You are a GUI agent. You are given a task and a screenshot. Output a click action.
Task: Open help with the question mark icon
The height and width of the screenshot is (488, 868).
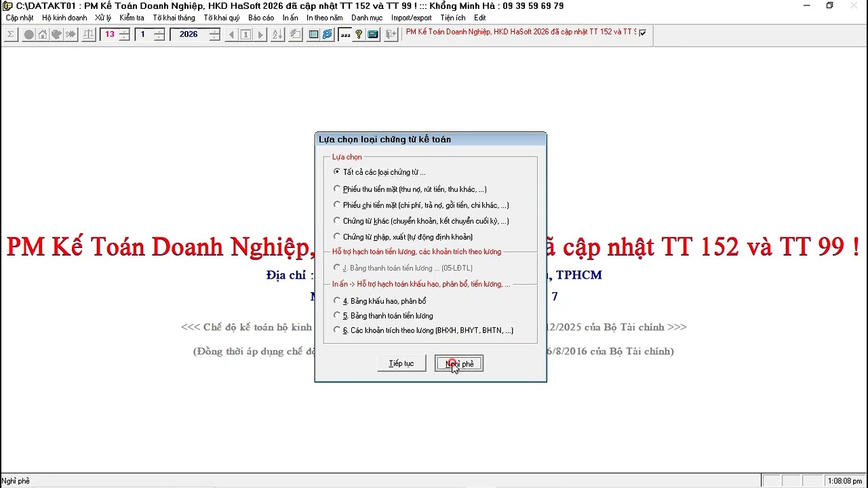point(359,35)
